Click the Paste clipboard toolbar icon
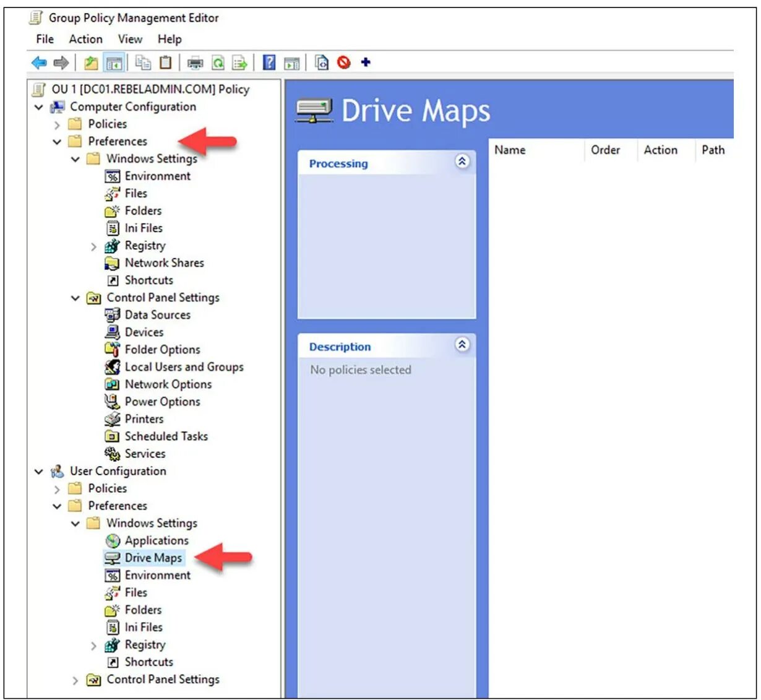The height and width of the screenshot is (700, 761). [165, 63]
